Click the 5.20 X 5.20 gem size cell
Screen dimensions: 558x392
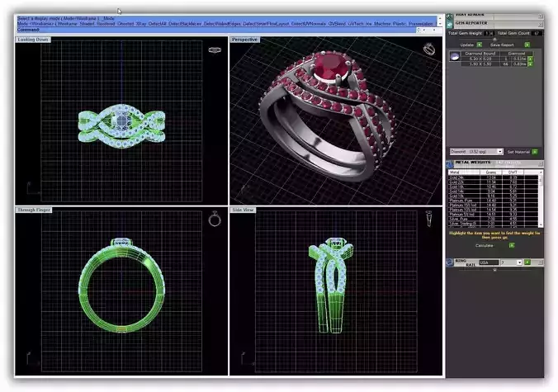pyautogui.click(x=480, y=59)
